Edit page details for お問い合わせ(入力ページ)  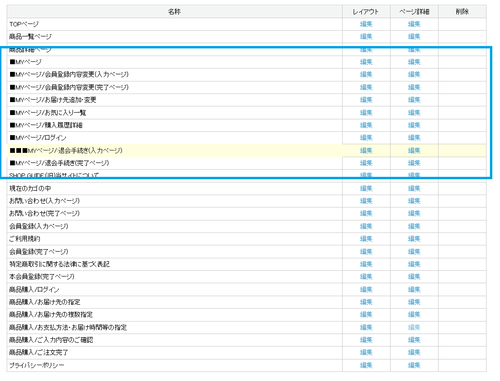(414, 201)
